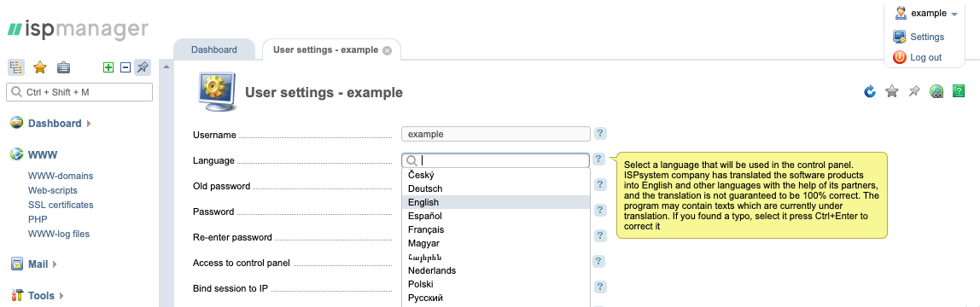Choose Log out from user menu
980x307 pixels.
925,57
